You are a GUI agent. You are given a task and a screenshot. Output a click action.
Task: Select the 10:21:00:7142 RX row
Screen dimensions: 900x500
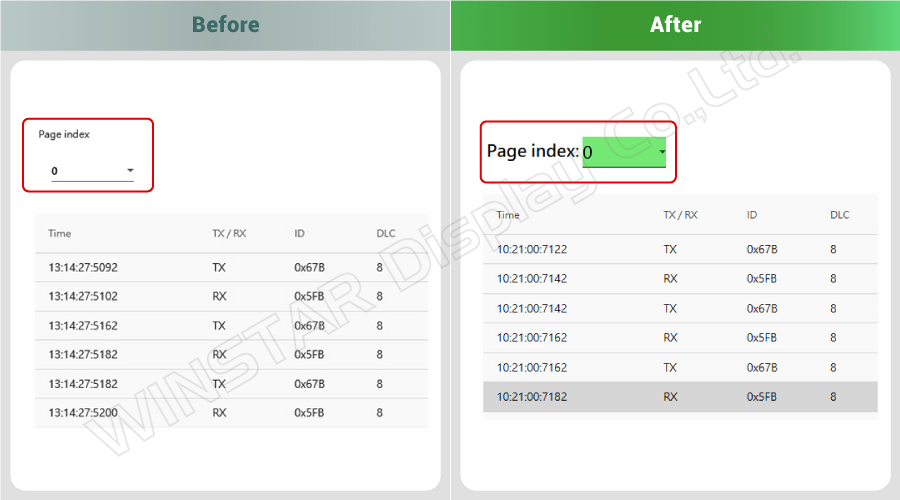point(680,278)
